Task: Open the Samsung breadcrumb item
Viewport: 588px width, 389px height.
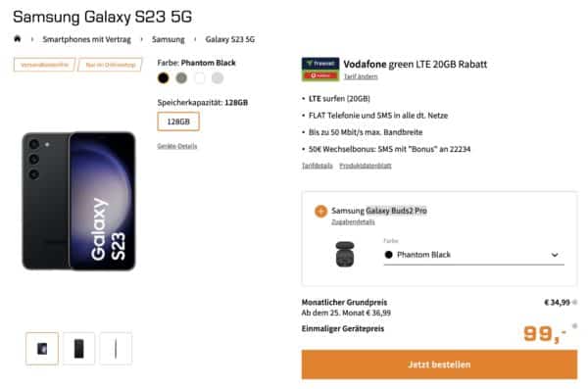Action: tap(168, 39)
